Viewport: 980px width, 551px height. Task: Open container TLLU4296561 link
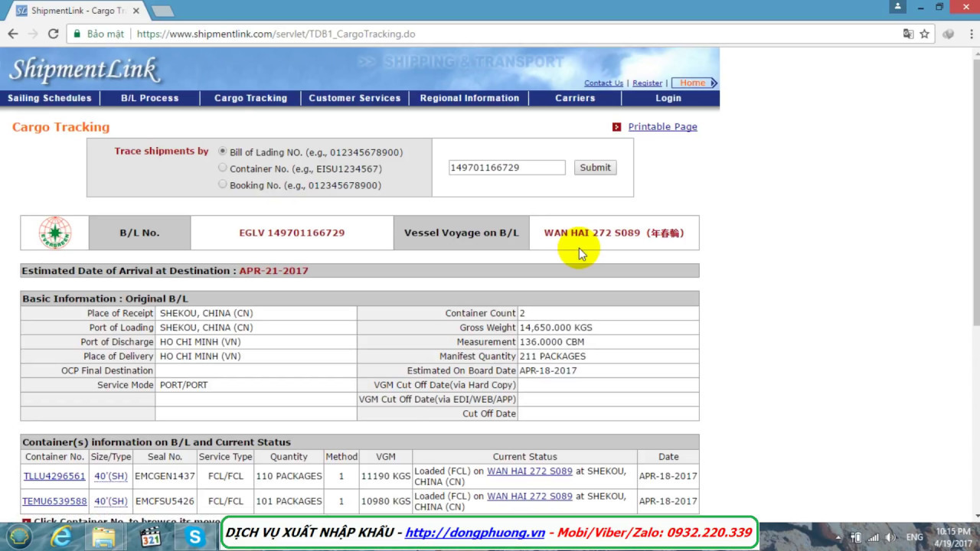(x=54, y=476)
